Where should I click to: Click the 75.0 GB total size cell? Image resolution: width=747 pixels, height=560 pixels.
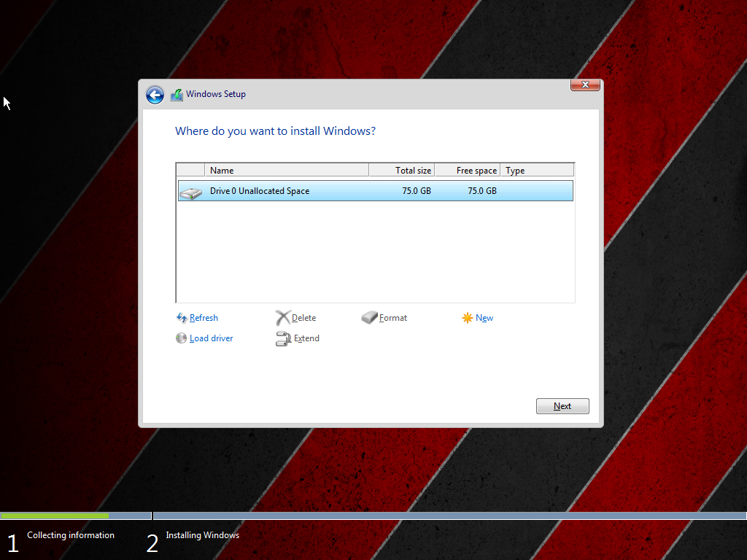(x=417, y=191)
